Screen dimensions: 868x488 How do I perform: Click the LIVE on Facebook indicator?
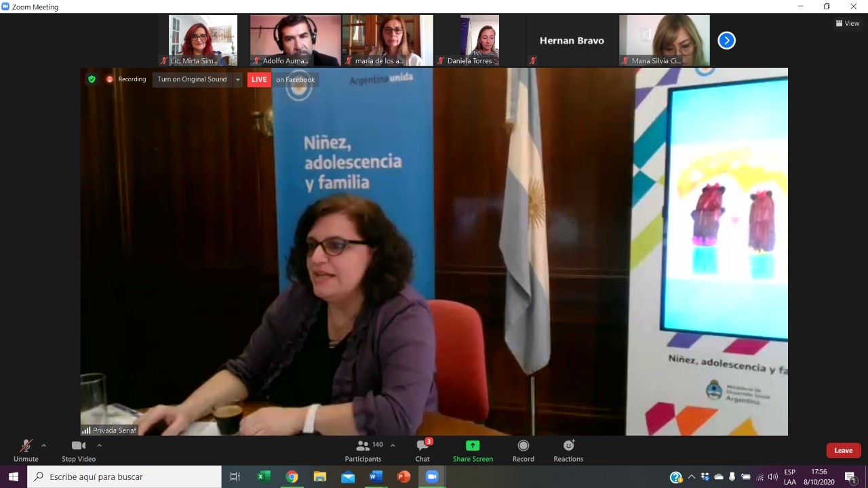coord(283,79)
